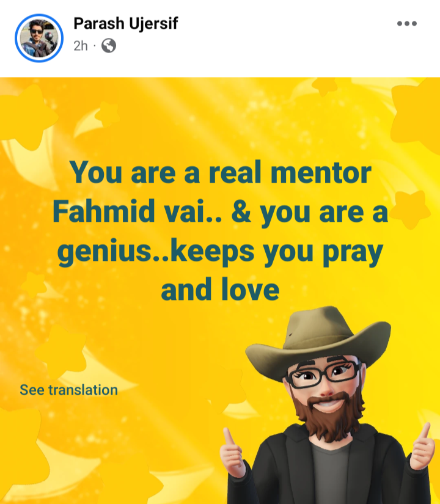Click the avatar's right thumbs-up hand

[x=421, y=447]
